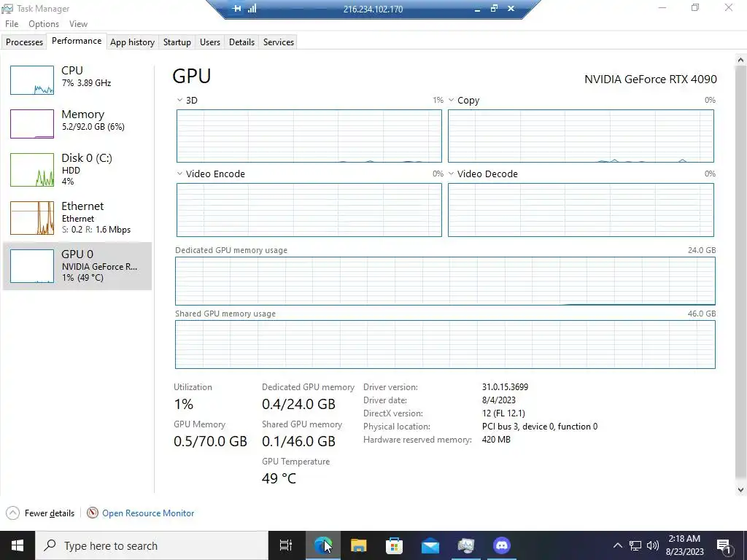Click the Task Manager title icon
747x560 pixels.
coord(7,9)
